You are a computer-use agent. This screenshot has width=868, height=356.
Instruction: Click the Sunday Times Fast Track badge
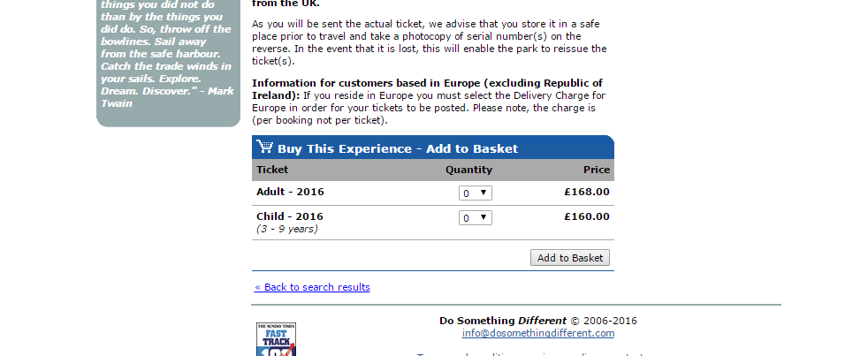[276, 340]
